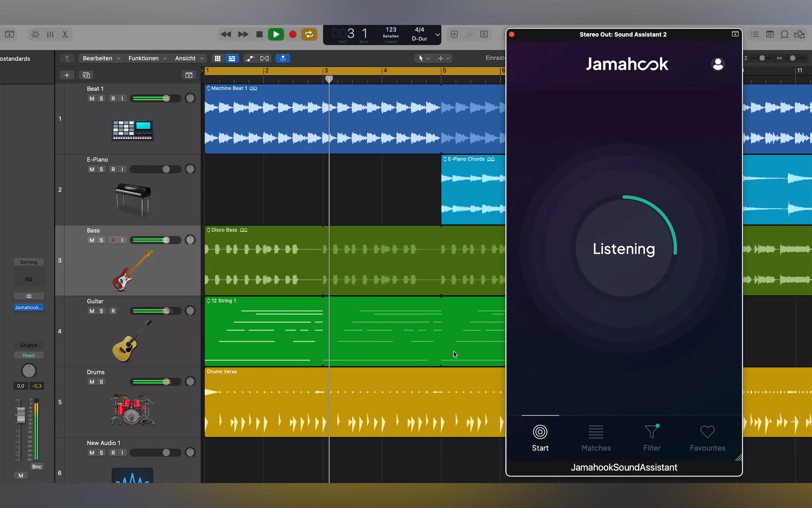
Task: Click the Setting button in channel strip
Action: point(28,262)
